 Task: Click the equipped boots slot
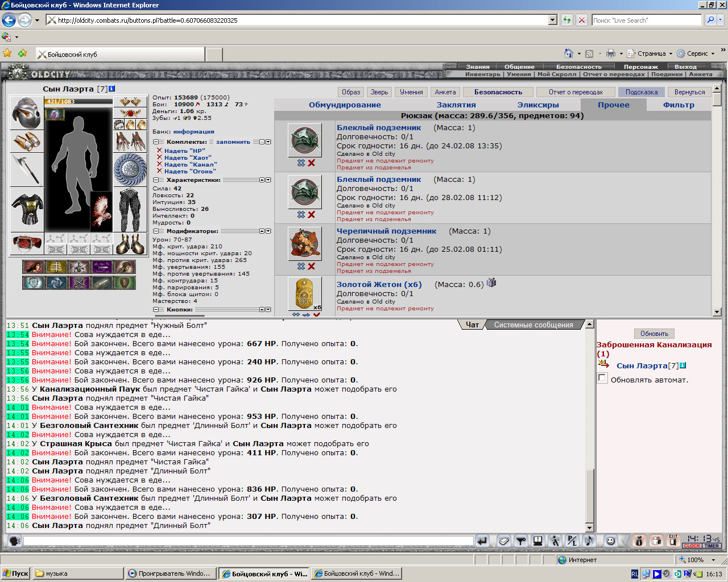[x=130, y=244]
